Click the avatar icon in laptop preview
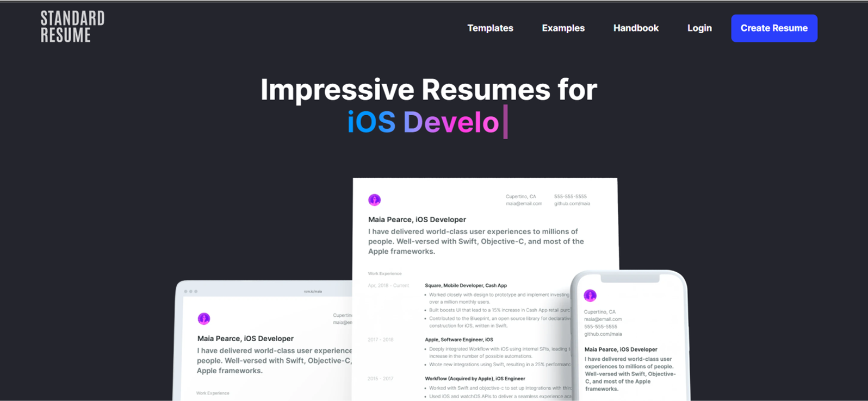 point(204,318)
